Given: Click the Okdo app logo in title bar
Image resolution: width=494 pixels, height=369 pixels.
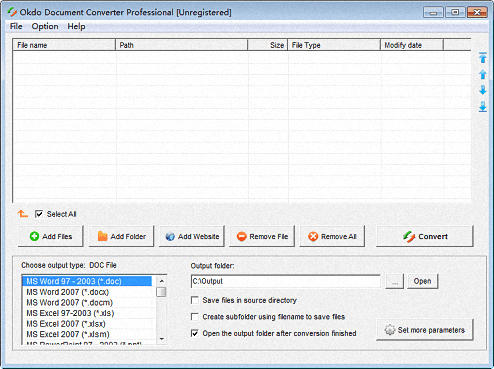Looking at the screenshot, I should tap(12, 12).
